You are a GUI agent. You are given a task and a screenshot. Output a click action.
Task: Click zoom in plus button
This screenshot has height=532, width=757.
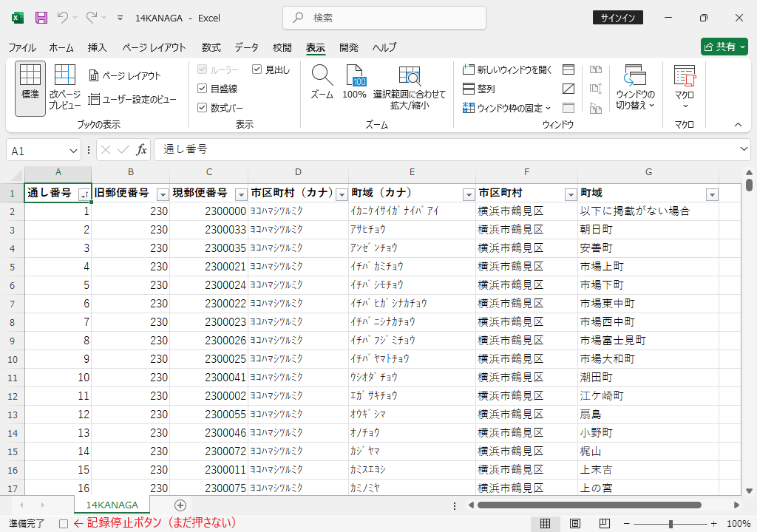pyautogui.click(x=714, y=524)
